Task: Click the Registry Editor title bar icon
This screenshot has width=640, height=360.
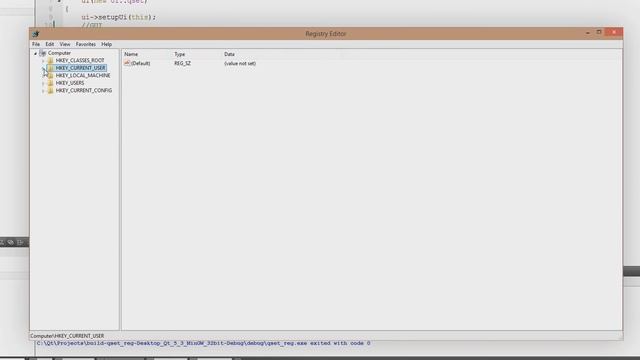Action: 36,34
